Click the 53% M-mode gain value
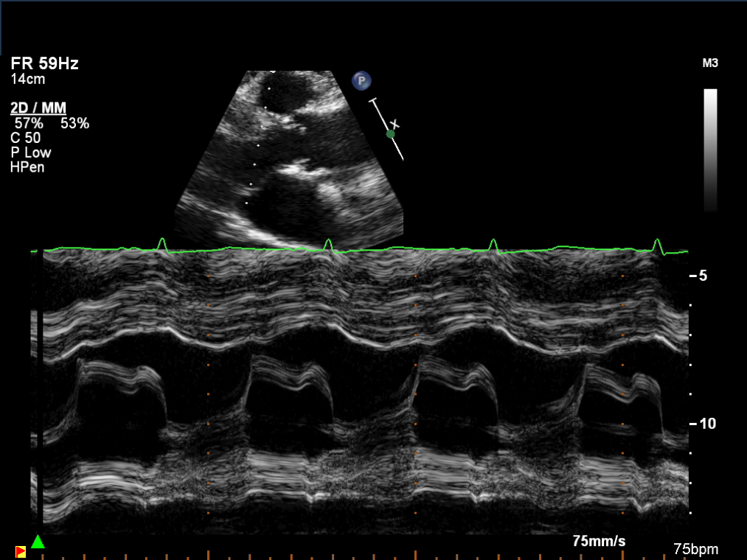The width and height of the screenshot is (747, 560). (x=74, y=124)
